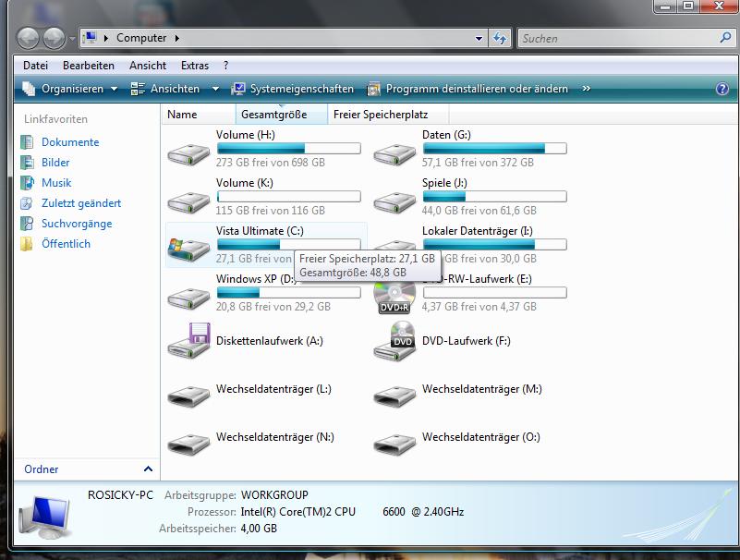Click the Wechseldatenträger (L:) drive icon
Screen dimensions: 740x560
click(188, 396)
